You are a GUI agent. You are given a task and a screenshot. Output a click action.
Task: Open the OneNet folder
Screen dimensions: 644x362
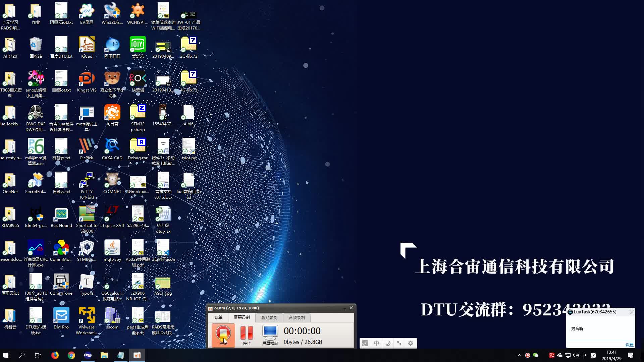point(10,183)
